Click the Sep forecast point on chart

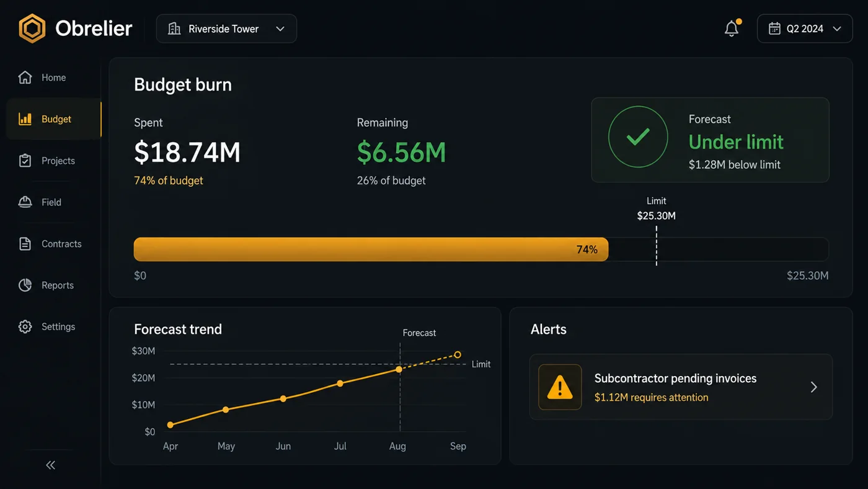[458, 355]
